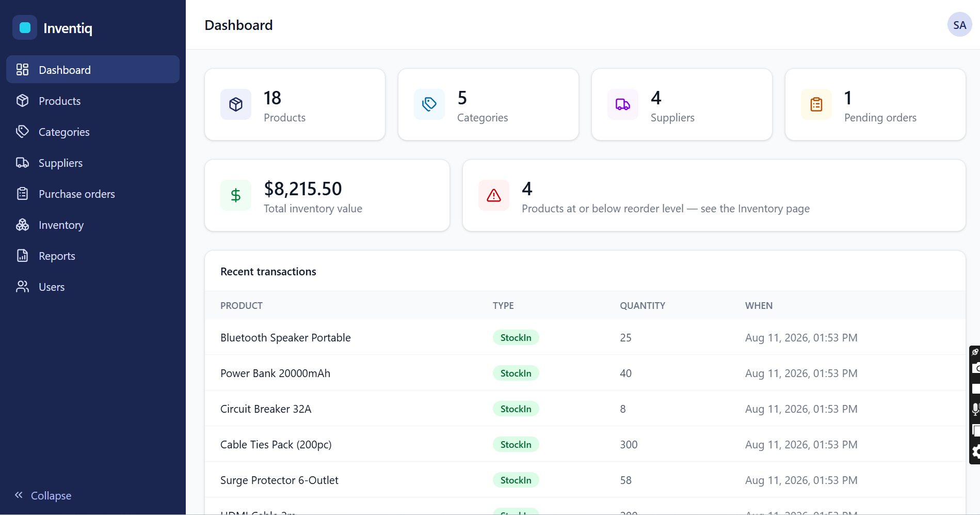Click the Inventiq logo icon
This screenshot has width=980, height=515.
[25, 28]
